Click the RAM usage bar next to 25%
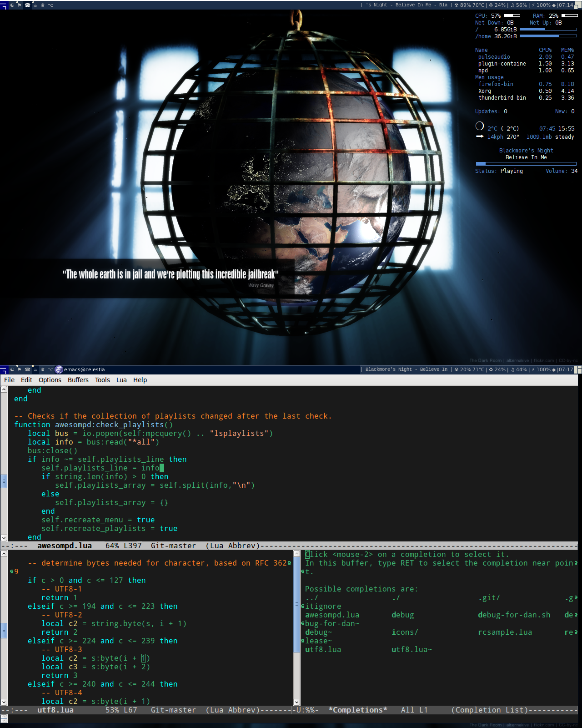582x728 pixels. point(570,15)
